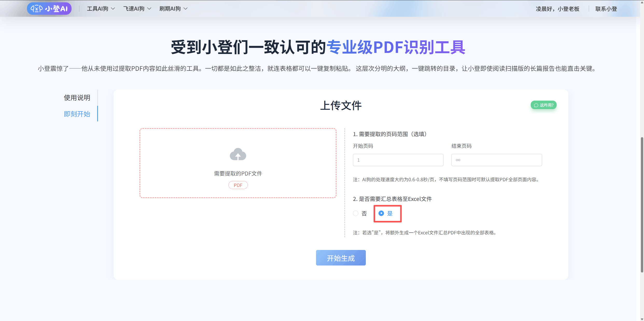Screen dimensions: 644x321
Task: Expand the 刷期AI狗 dropdown menu
Action: coord(170,9)
